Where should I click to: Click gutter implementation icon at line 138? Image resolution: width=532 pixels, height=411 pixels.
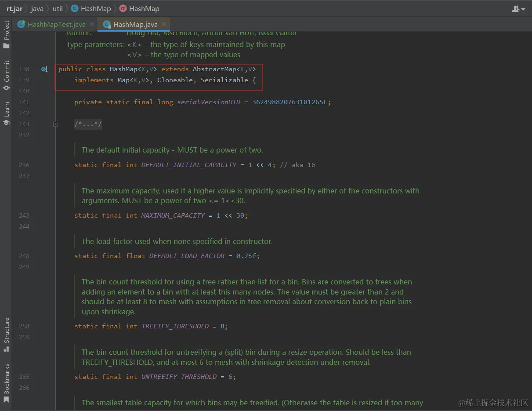(x=44, y=69)
